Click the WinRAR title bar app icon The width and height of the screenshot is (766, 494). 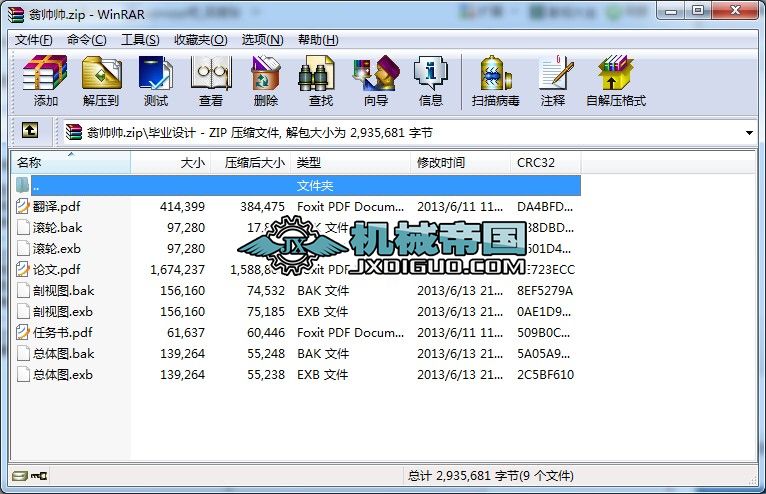[16, 14]
